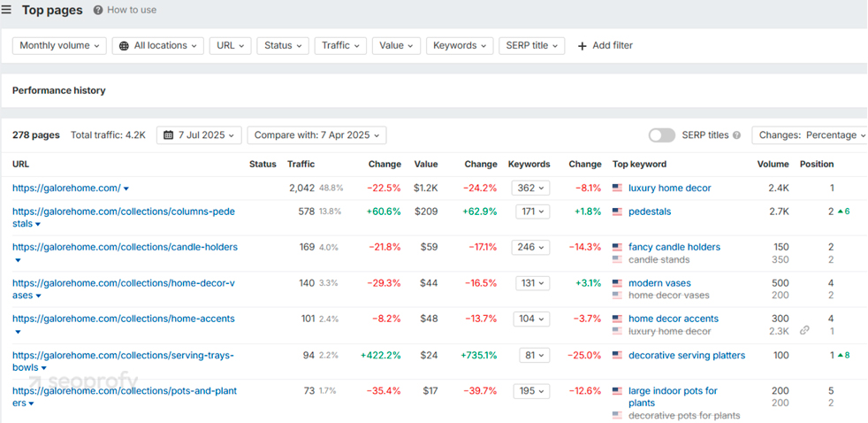Open caret menu for serving-trays-bowls URL
This screenshot has width=868, height=423.
click(43, 368)
